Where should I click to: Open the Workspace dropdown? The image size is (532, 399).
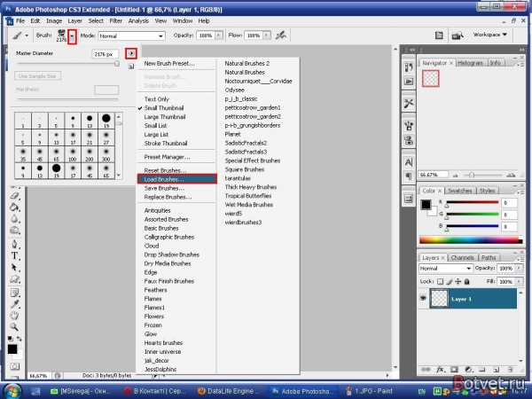tap(490, 35)
